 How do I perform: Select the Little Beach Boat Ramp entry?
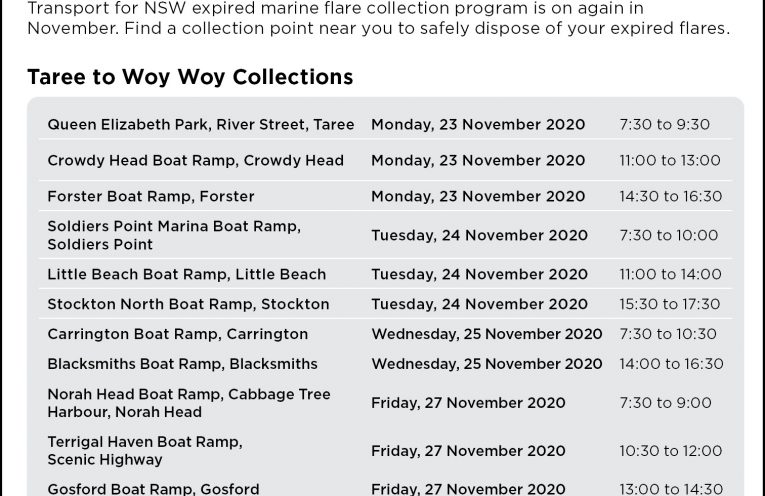pos(186,274)
